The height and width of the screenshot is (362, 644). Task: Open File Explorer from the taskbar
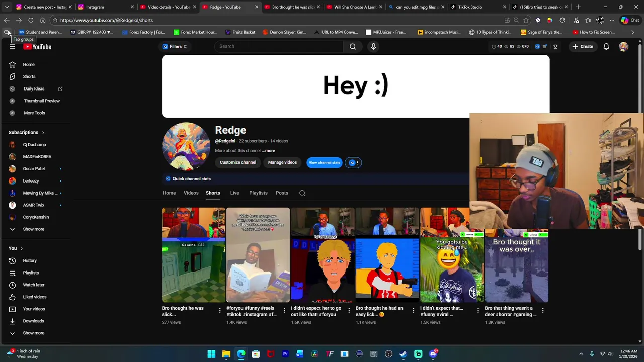[x=226, y=354]
